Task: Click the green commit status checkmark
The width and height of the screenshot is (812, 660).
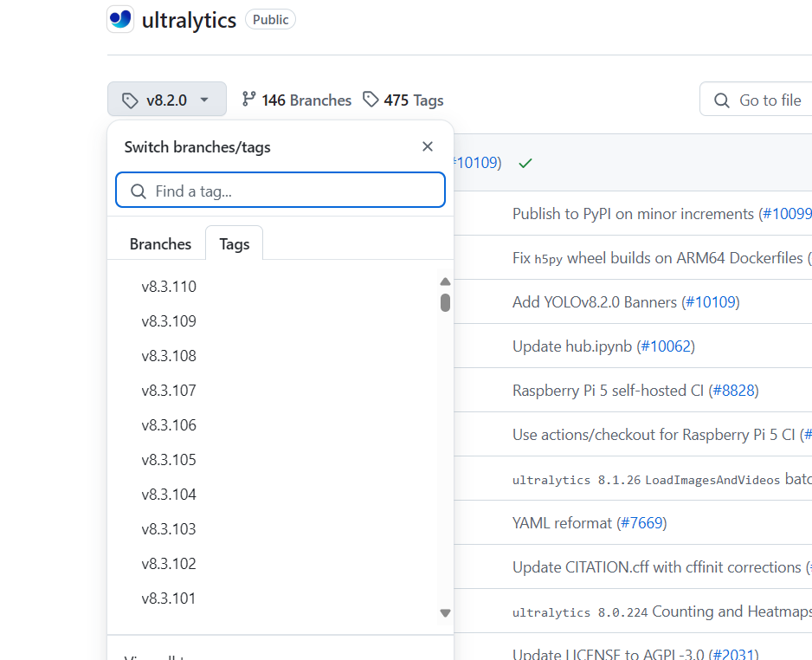Action: click(525, 163)
